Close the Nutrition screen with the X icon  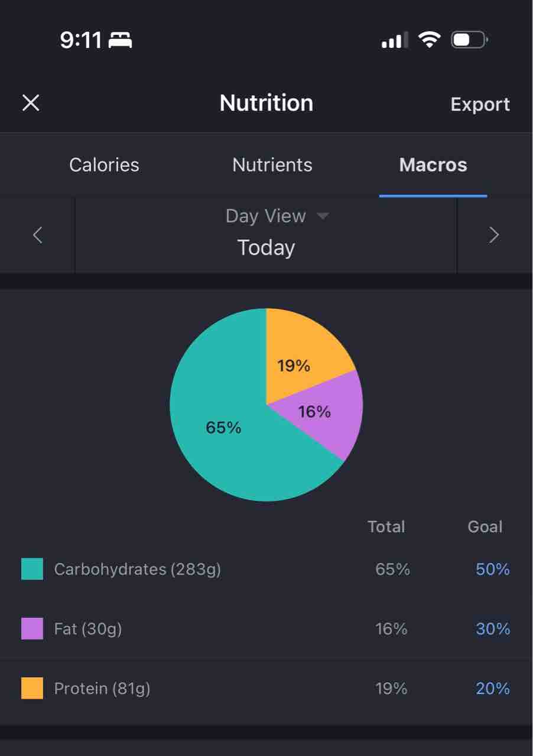31,103
